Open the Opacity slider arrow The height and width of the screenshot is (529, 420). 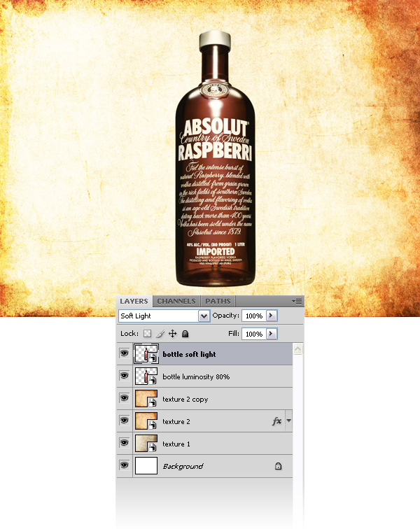point(272,316)
